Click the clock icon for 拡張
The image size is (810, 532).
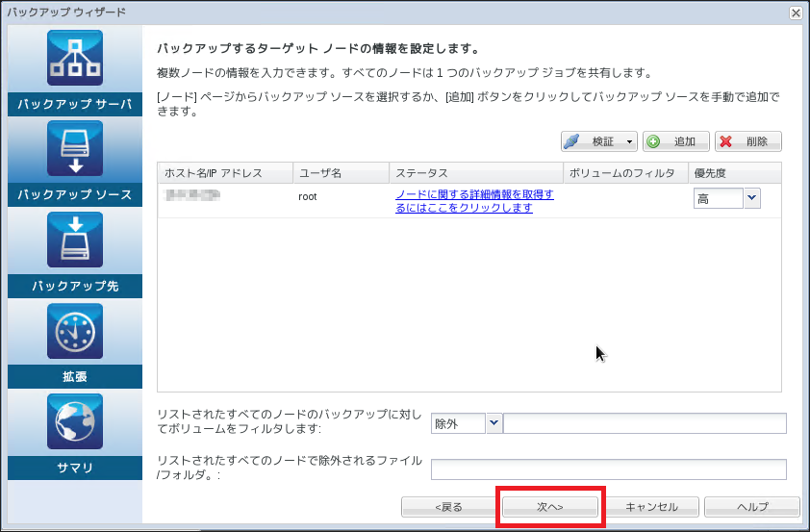(x=75, y=331)
